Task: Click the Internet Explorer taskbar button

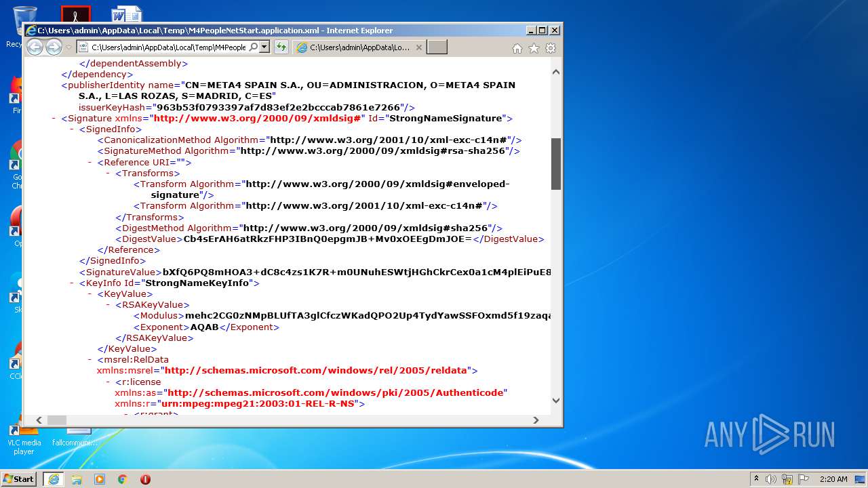Action: coord(54,479)
